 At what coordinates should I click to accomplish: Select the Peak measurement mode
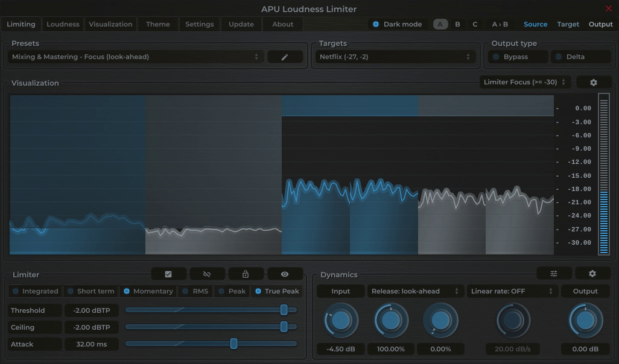coord(232,290)
